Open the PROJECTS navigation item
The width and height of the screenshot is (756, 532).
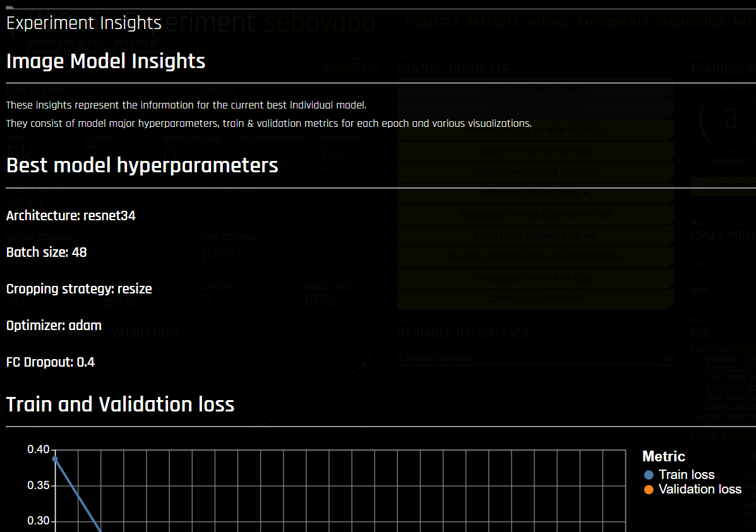click(432, 22)
